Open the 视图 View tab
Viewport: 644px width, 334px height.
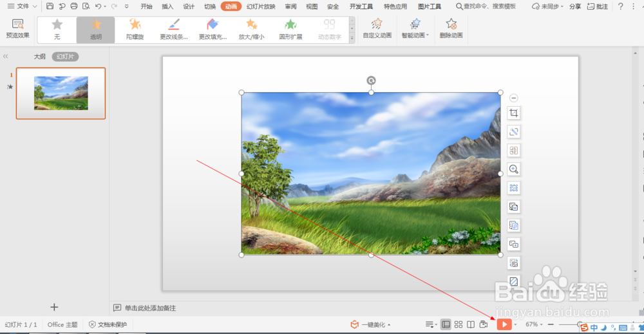(x=312, y=6)
